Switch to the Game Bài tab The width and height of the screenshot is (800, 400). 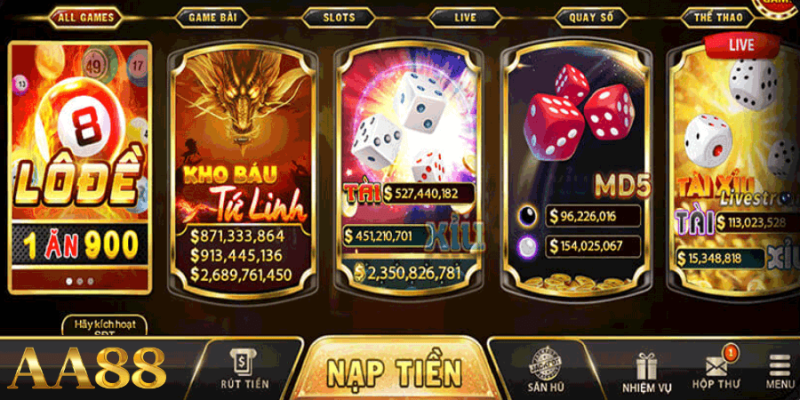tap(212, 18)
